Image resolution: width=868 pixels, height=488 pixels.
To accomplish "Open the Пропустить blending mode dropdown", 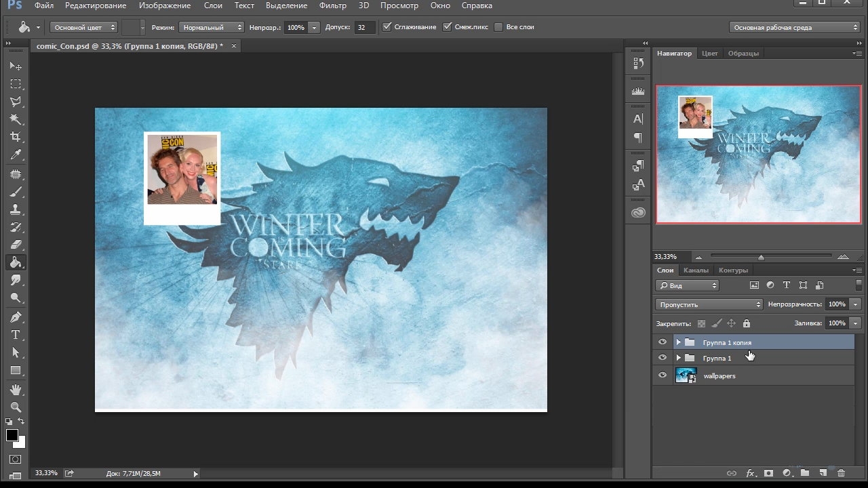I will (x=709, y=304).
